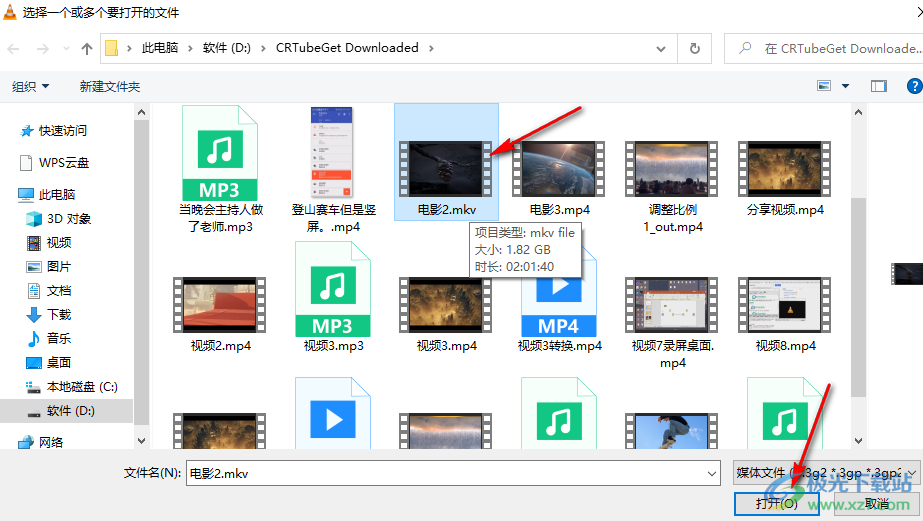Screen dimensions: 923x521
Task: Select the blue play icon file in bottom row
Action: [333, 413]
